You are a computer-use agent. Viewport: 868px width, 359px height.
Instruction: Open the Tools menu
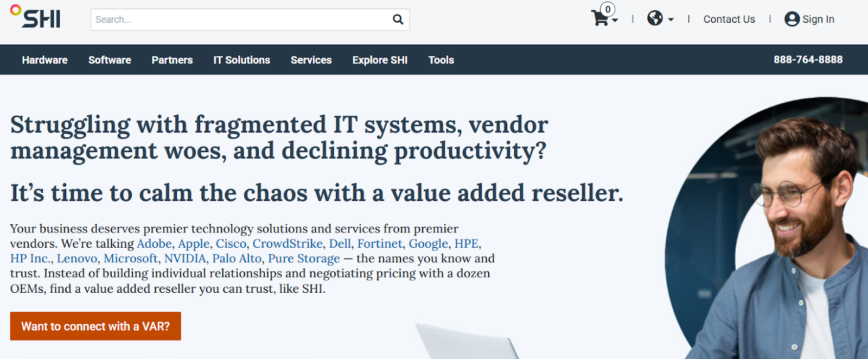[x=441, y=60]
